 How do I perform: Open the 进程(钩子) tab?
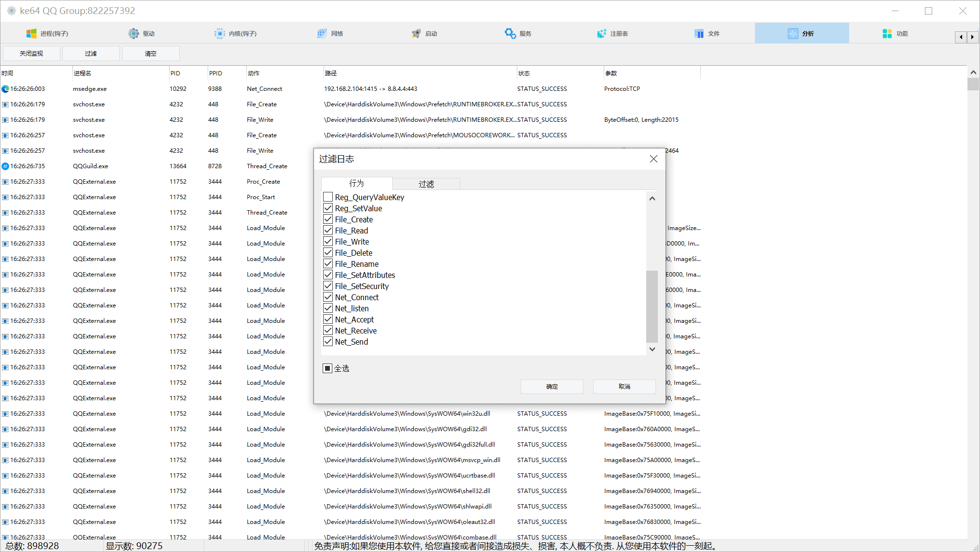(47, 33)
